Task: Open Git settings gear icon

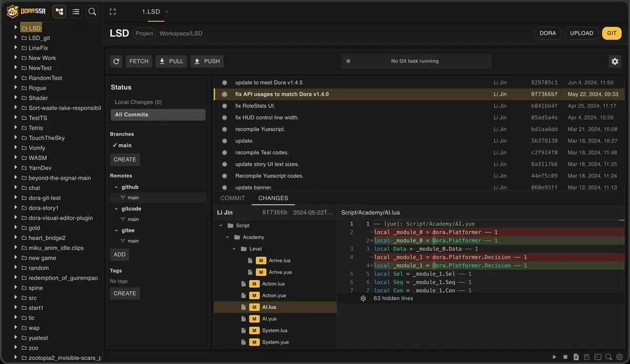Action: 615,61
